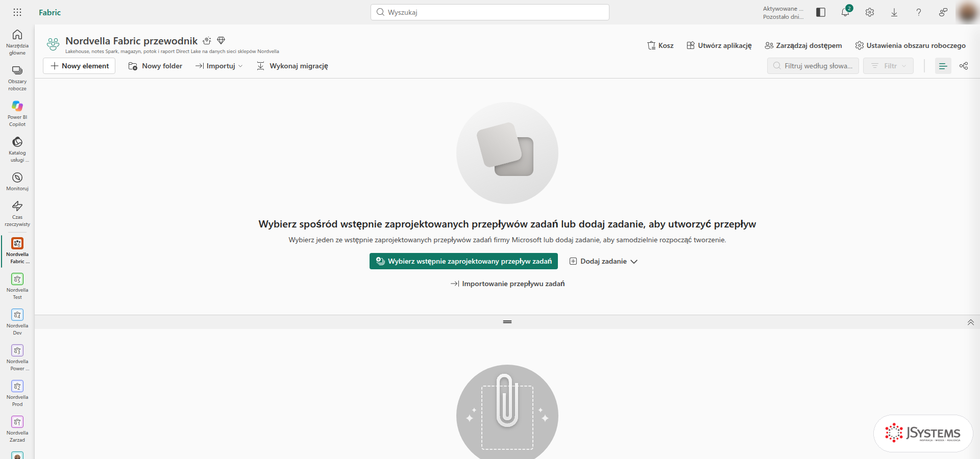Collapse the task flow panel chevrons
This screenshot has height=459, width=980.
(x=971, y=322)
